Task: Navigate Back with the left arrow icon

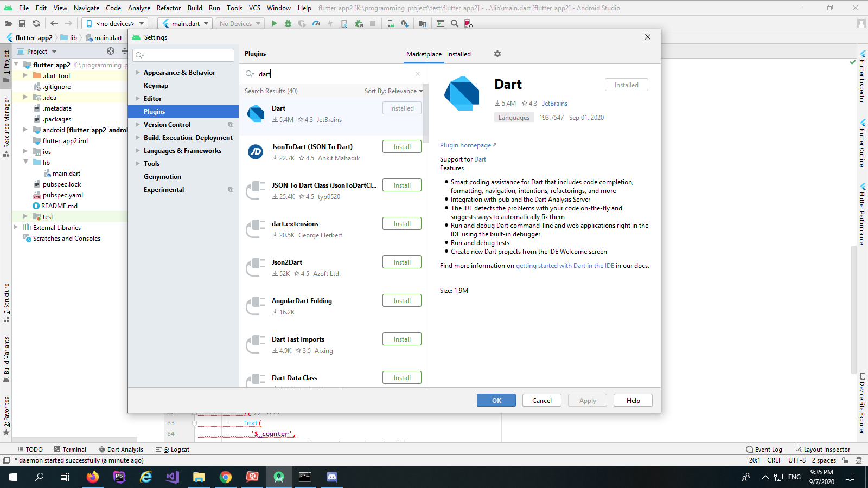Action: click(x=54, y=23)
